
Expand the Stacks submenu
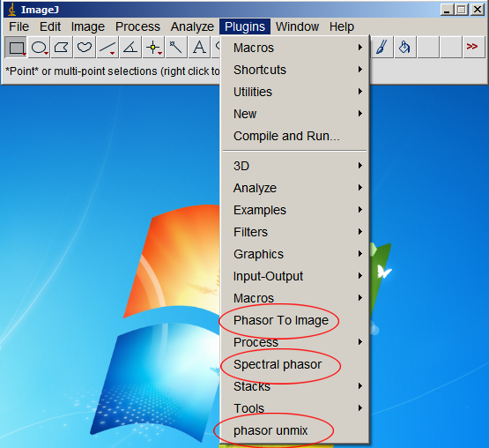point(294,386)
